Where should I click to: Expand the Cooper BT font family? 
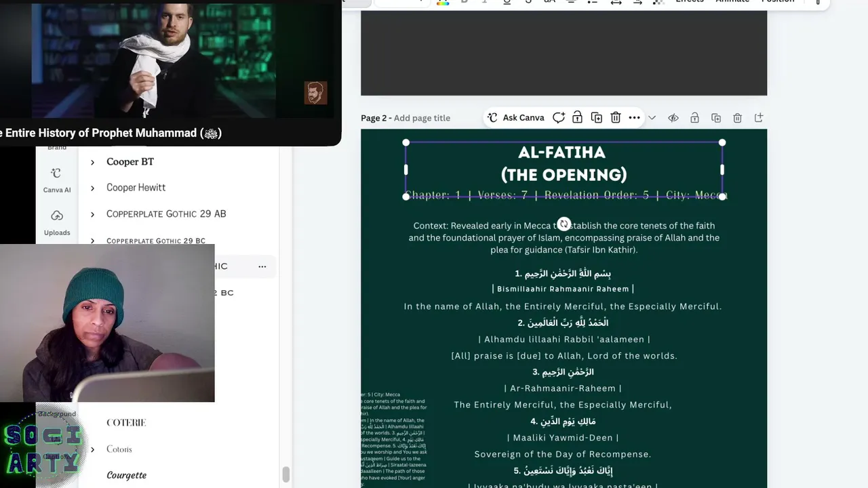point(92,163)
